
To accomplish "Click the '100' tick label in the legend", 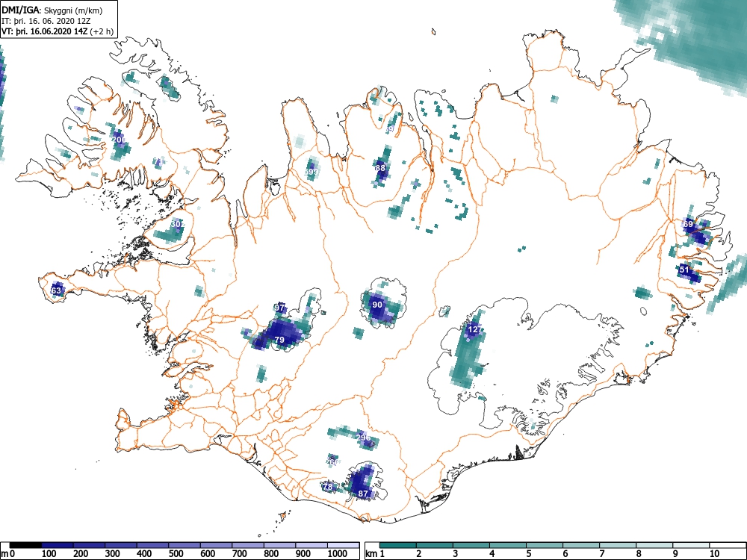I will click(x=49, y=554).
